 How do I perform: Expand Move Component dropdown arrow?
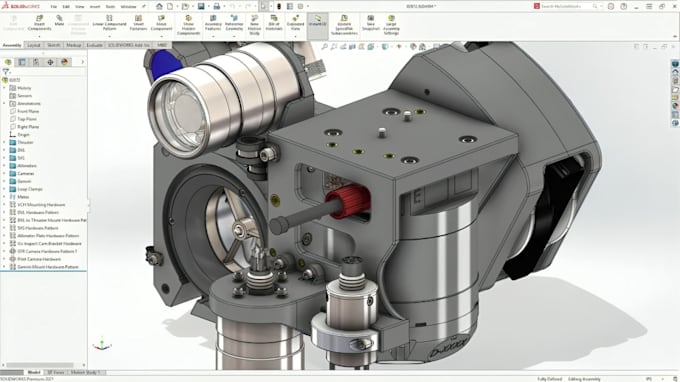(161, 36)
